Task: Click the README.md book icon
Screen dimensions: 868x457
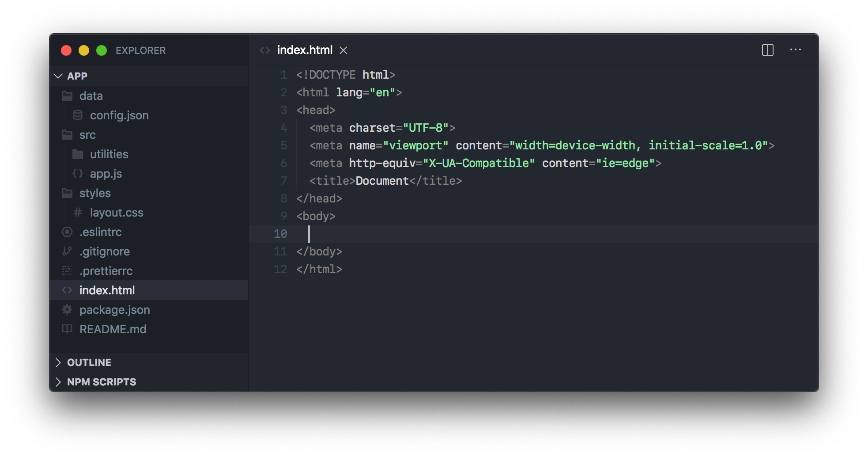Action: [x=67, y=329]
